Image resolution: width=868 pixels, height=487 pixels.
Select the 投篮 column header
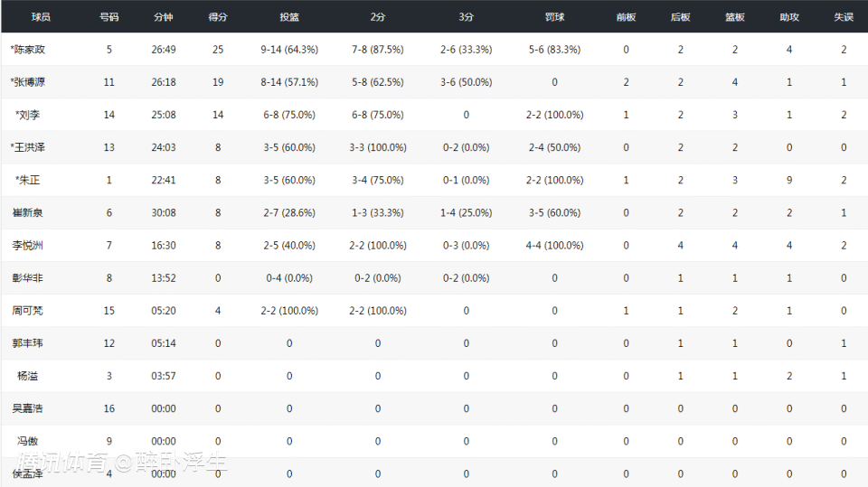click(289, 16)
